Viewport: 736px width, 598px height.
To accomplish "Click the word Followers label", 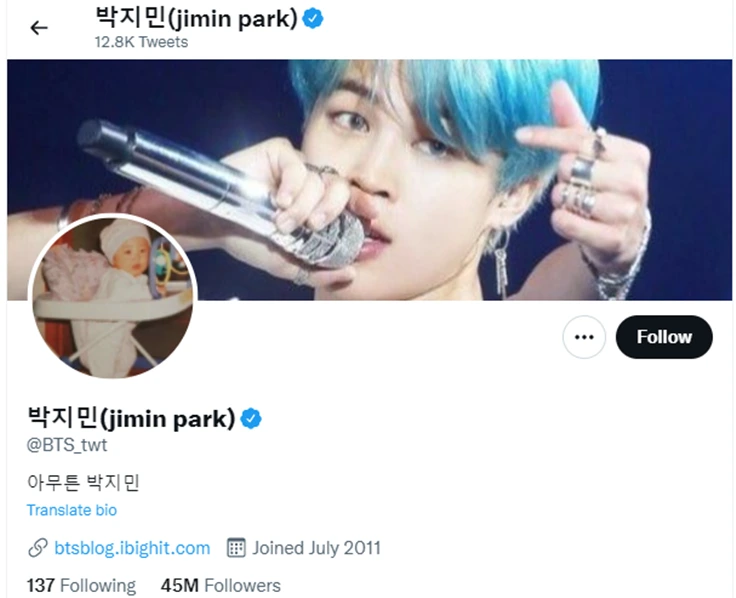I will [x=242, y=586].
